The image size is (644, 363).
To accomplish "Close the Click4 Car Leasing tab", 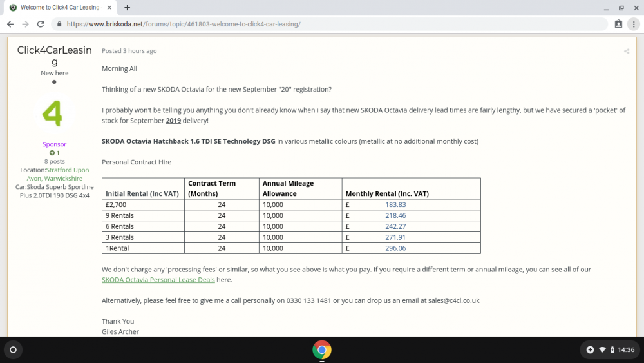I will [109, 7].
